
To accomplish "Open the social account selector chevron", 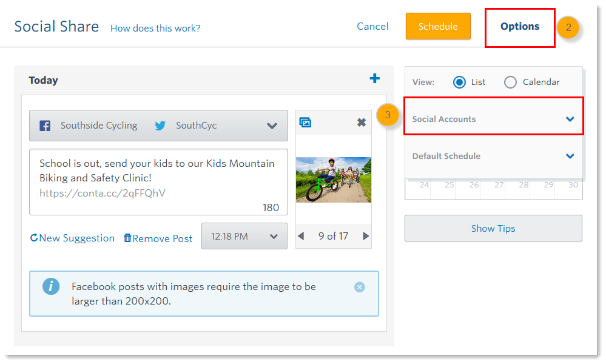I will (272, 126).
